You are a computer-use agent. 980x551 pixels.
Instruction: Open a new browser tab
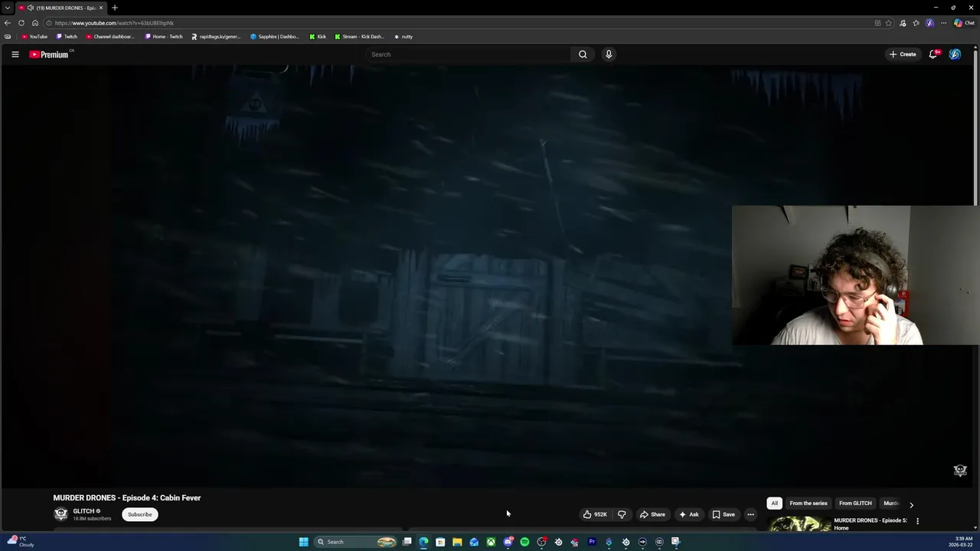coord(115,8)
